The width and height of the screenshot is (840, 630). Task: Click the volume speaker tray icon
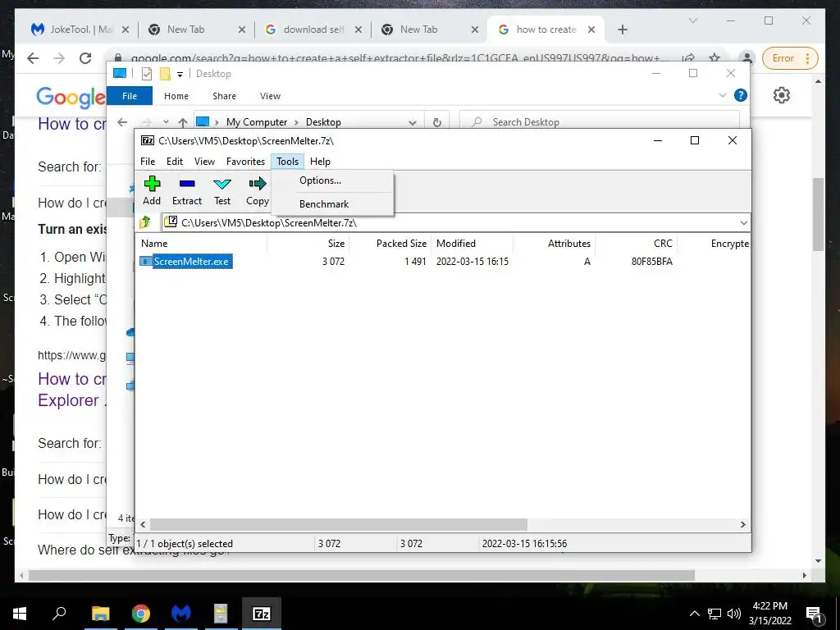coord(734,614)
